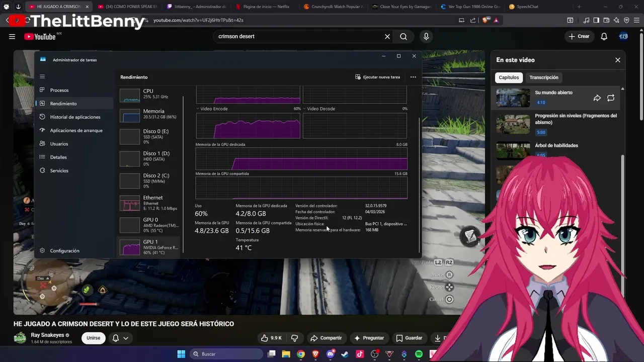
Task: Select Procesos in Task Manager sidebar
Action: click(x=74, y=90)
